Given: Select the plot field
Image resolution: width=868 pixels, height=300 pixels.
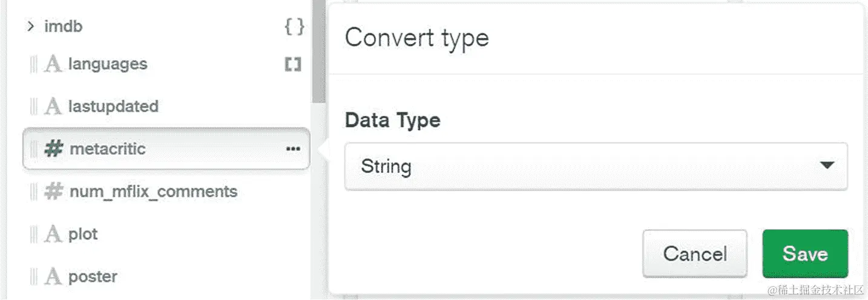Looking at the screenshot, I should 83,235.
